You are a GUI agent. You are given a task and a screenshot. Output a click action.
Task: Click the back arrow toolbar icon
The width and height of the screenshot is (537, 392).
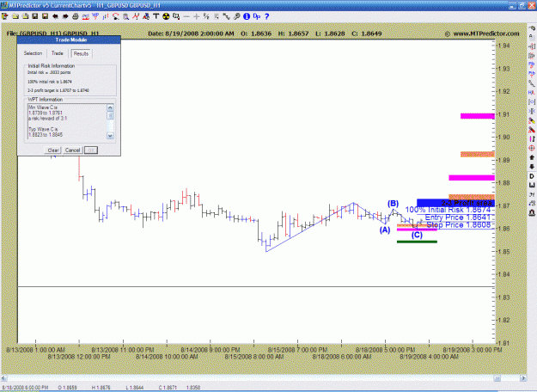[x=55, y=16]
